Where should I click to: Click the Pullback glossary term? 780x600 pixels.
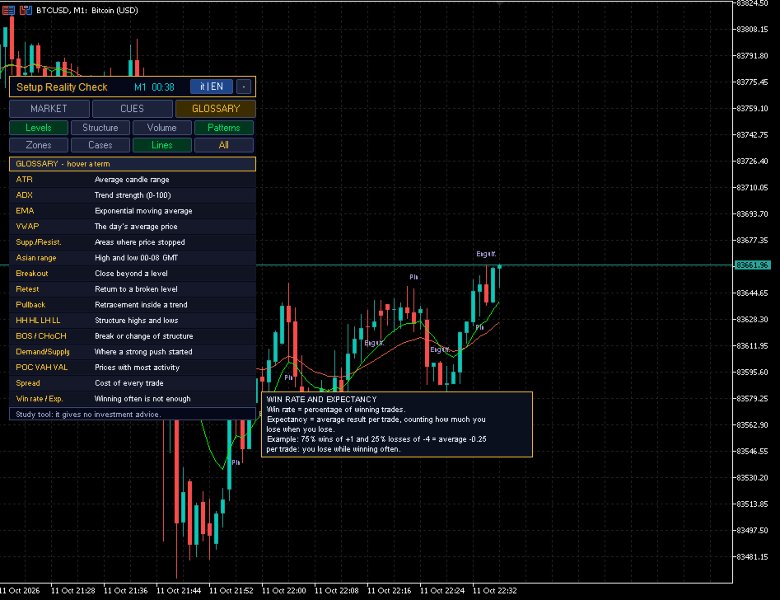(30, 305)
